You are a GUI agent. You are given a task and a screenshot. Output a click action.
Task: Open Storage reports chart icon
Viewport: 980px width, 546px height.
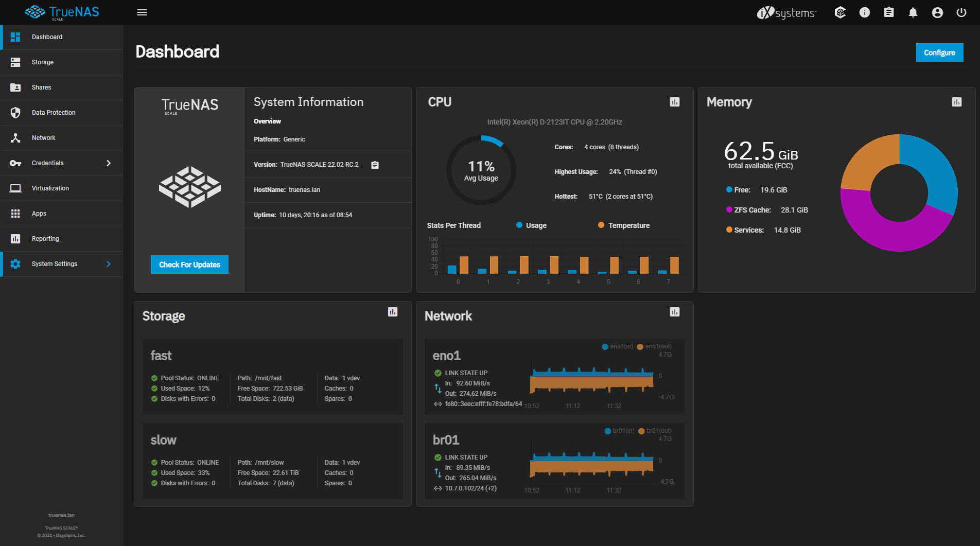tap(392, 312)
